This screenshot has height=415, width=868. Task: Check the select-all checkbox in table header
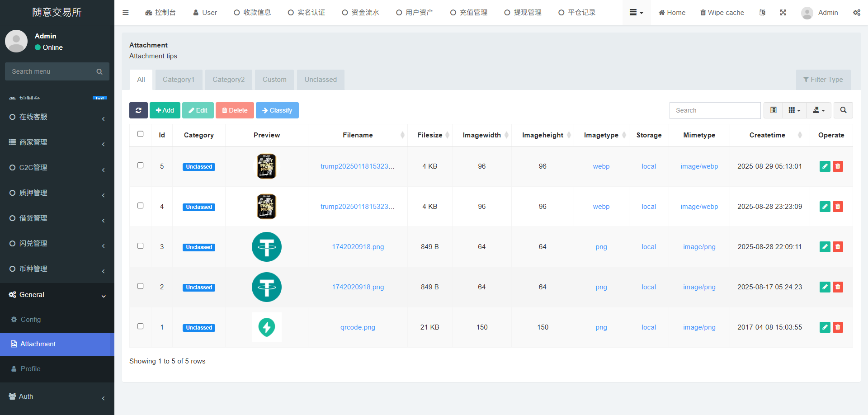141,134
